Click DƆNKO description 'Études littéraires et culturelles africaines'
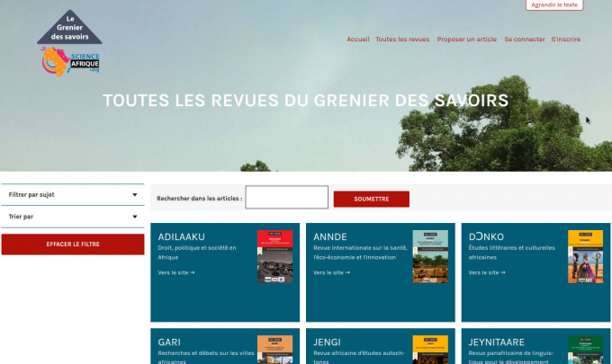612x364 pixels. click(512, 253)
